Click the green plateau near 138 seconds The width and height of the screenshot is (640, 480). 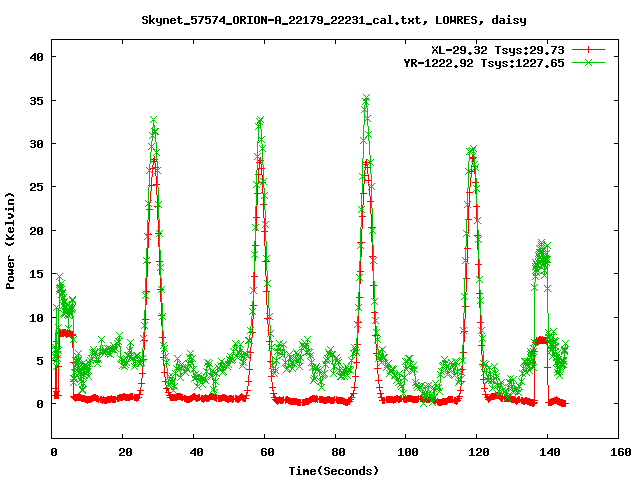[542, 257]
